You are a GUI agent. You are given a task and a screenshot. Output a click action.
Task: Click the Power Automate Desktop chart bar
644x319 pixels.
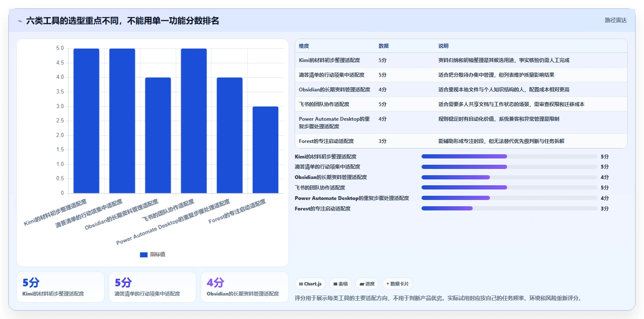[x=230, y=135]
